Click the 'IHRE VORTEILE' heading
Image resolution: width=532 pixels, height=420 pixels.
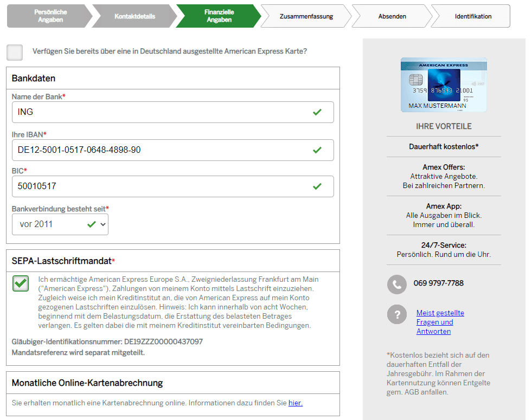click(444, 126)
